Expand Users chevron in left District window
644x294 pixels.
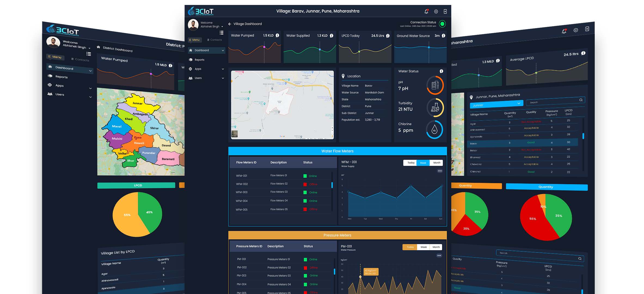(90, 97)
